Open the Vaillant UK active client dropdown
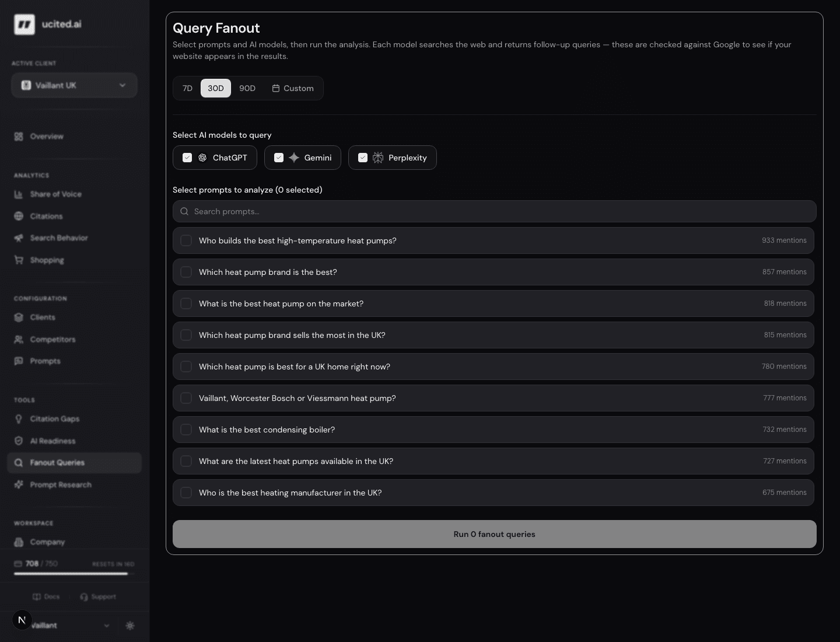Viewport: 840px width, 642px height. tap(74, 85)
